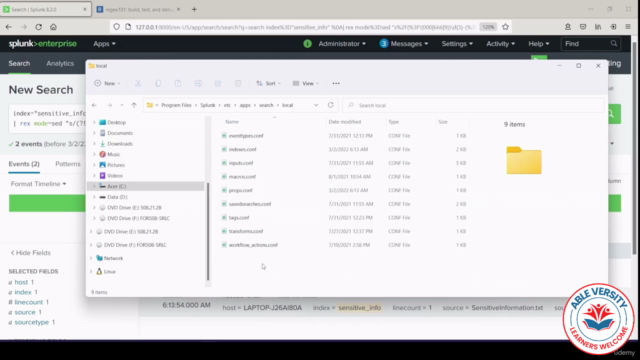
Task: Open the Splunk Settings menu
Action: (457, 44)
